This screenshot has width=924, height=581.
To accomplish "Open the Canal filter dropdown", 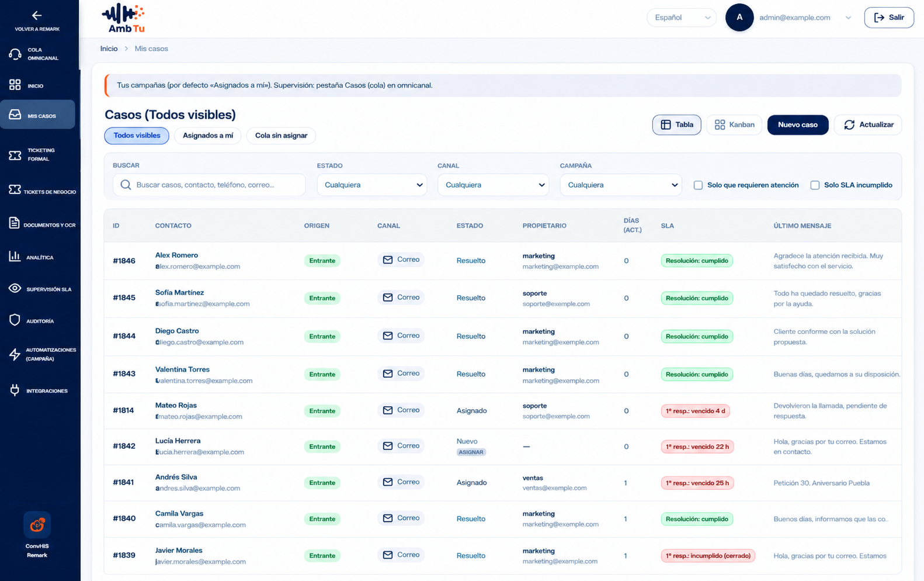I will pyautogui.click(x=493, y=185).
